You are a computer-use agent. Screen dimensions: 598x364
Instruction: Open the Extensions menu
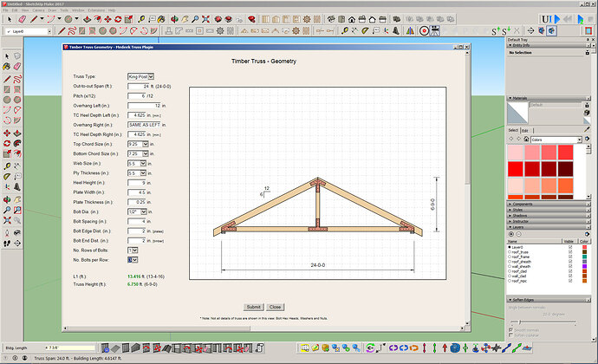click(96, 10)
